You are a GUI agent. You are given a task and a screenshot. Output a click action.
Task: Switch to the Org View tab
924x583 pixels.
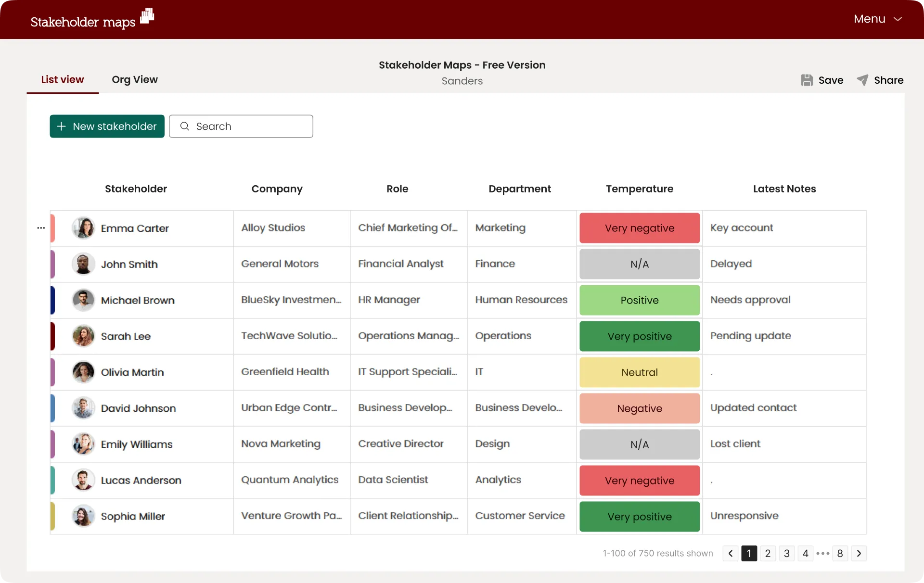pyautogui.click(x=135, y=79)
